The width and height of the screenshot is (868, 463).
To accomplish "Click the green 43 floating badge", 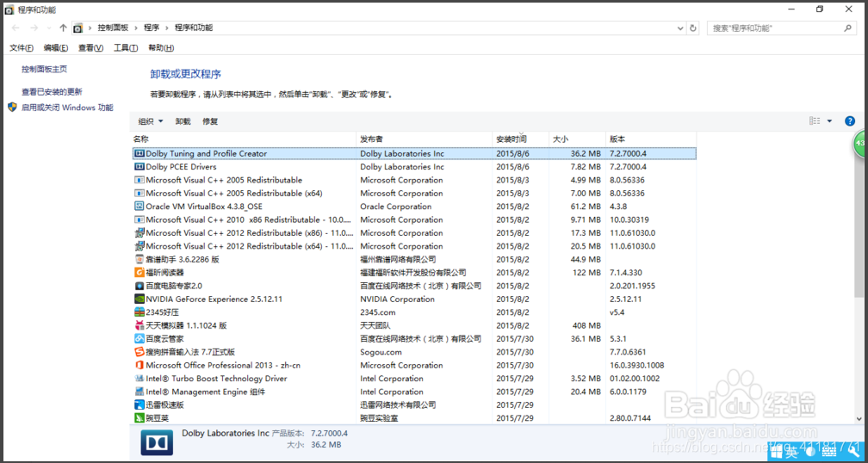I will coord(860,143).
